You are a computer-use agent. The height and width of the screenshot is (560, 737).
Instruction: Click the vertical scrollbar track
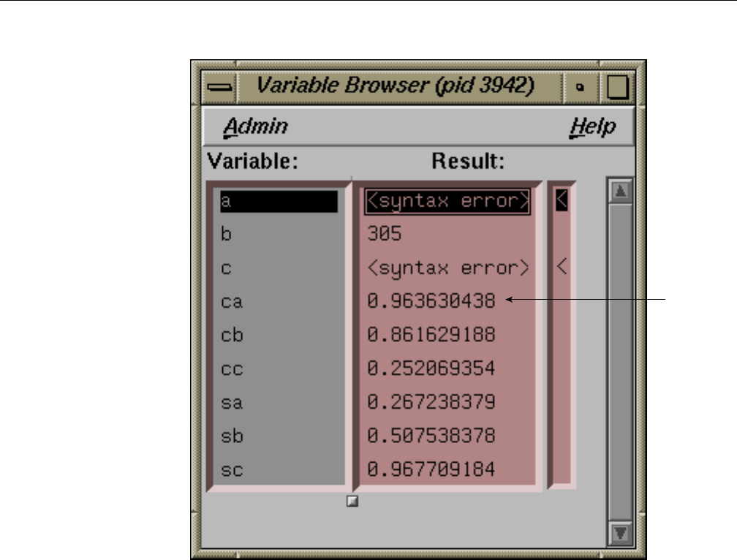621,362
